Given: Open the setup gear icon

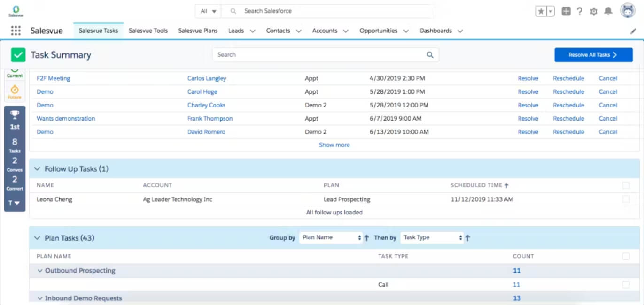Looking at the screenshot, I should [594, 12].
